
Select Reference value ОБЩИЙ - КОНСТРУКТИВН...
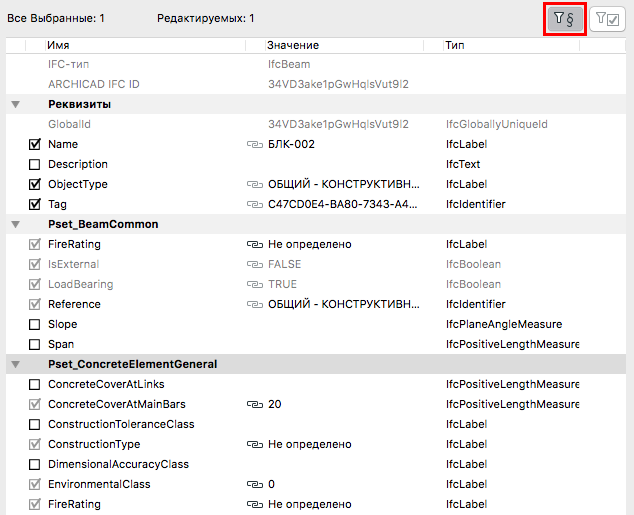point(344,304)
